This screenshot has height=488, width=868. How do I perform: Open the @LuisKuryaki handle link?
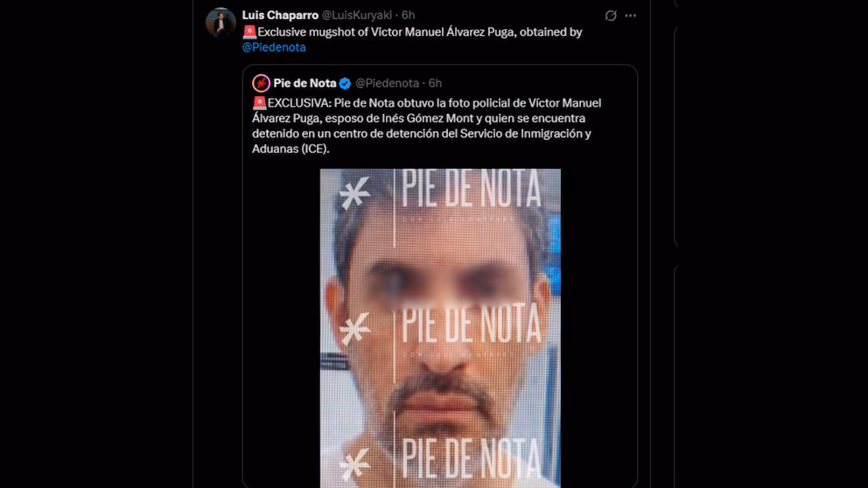(356, 16)
